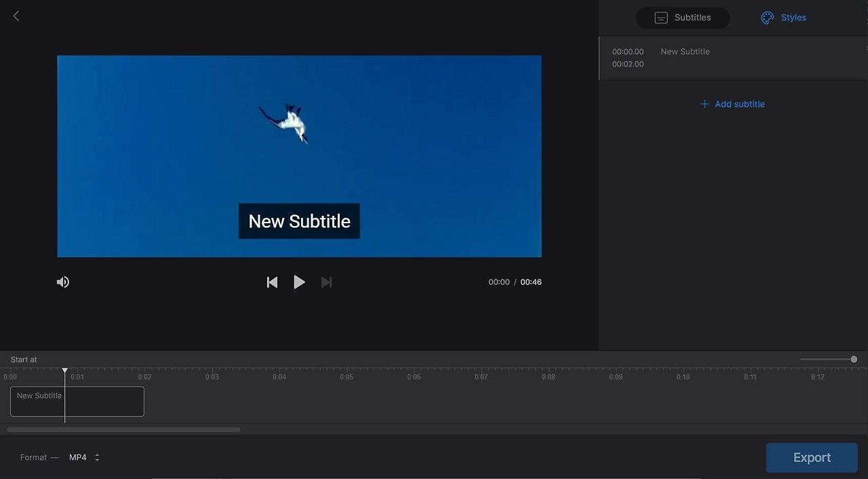Screen dimensions: 868x479
Task: Click the 0:05 mark on timeline ruler
Action: click(347, 377)
